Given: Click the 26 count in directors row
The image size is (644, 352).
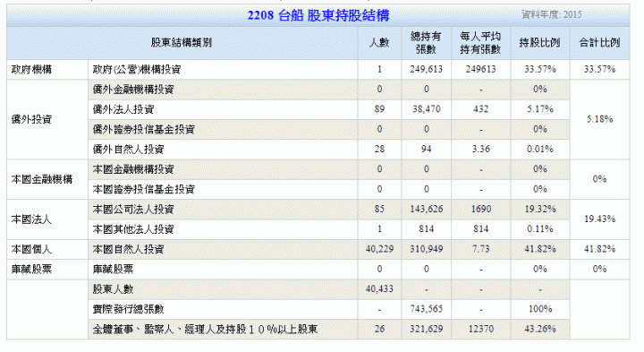Looking at the screenshot, I should [x=379, y=329].
